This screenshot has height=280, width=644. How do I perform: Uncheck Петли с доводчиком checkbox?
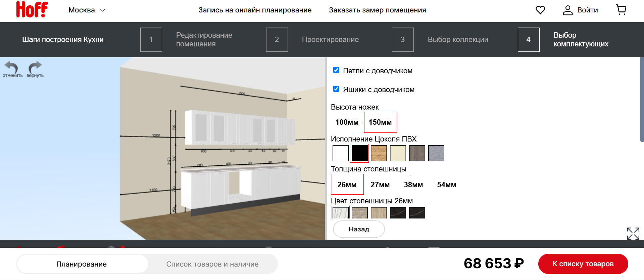(336, 70)
